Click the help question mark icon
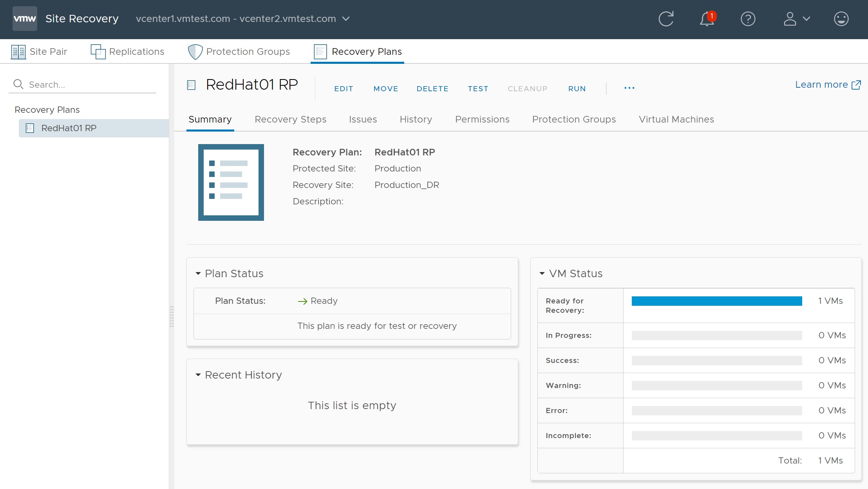The image size is (868, 489). coord(748,19)
